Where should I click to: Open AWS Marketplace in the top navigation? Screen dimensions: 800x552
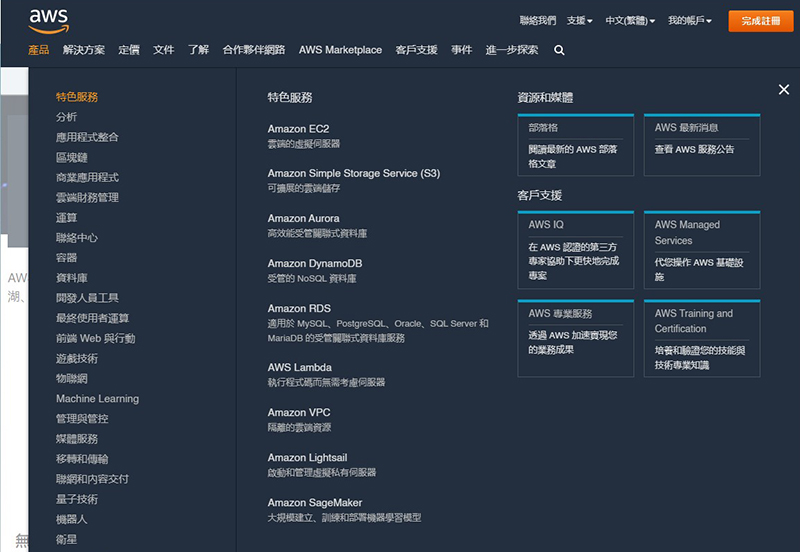[340, 50]
